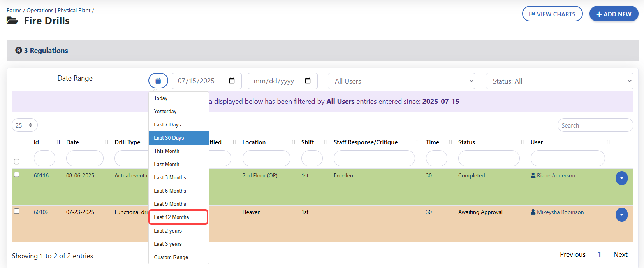The image size is (644, 268).
Task: Click the Regulations R badge icon
Action: pos(18,51)
